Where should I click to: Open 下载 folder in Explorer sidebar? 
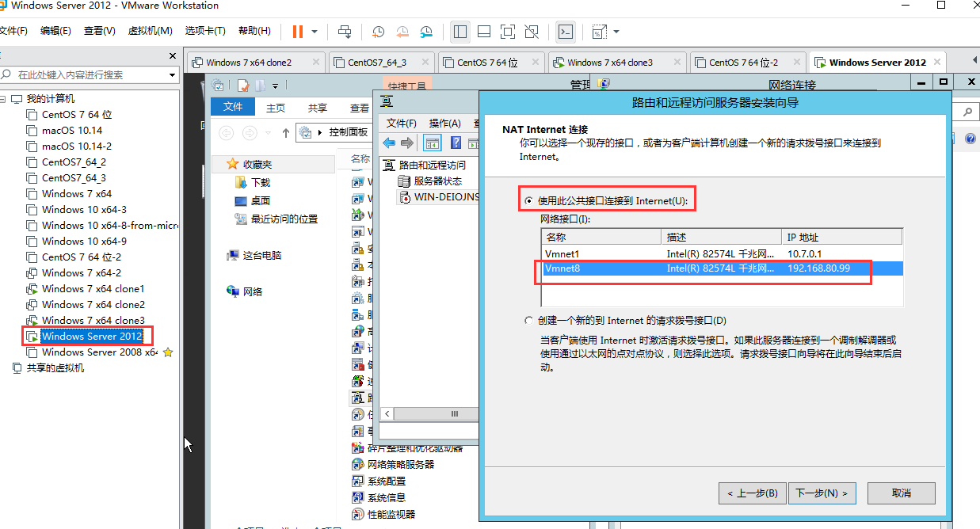click(x=253, y=182)
